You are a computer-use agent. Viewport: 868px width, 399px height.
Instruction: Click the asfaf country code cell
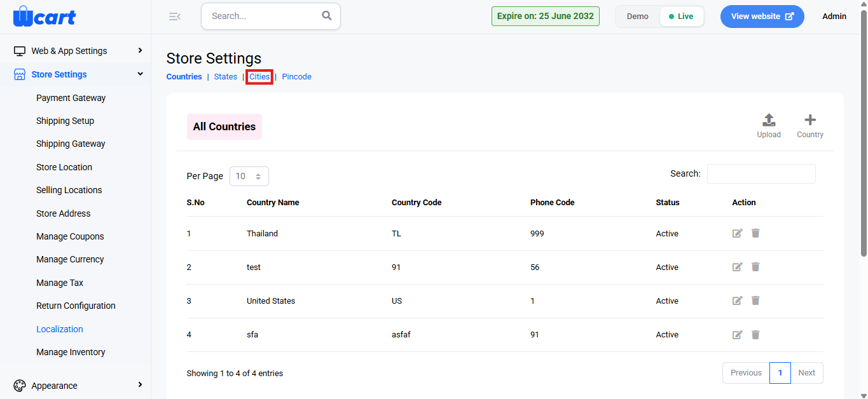point(401,335)
